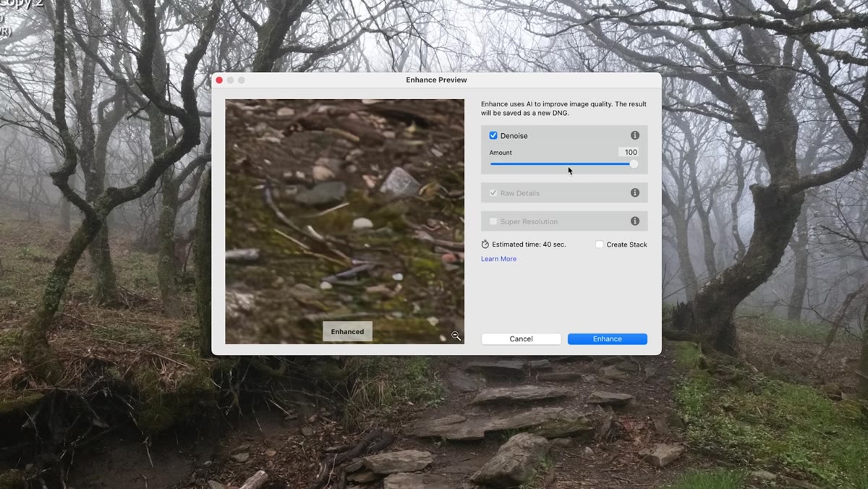
Task: Click the yellow minimize window dot
Action: (231, 80)
